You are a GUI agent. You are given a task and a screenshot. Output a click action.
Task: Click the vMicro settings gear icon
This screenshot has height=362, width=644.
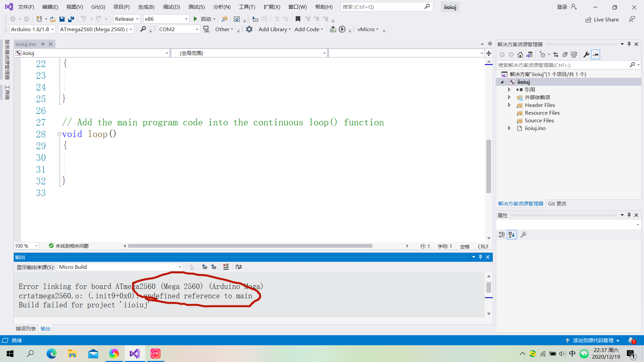point(249,29)
